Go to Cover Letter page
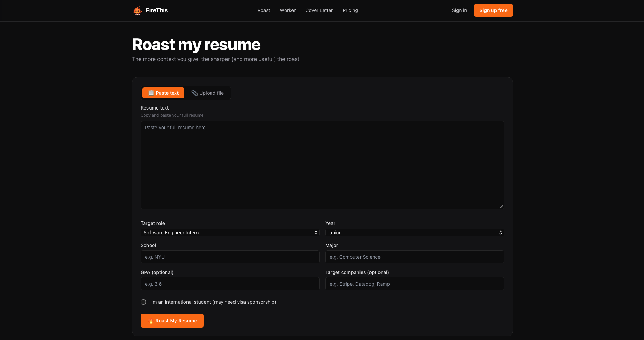 (319, 10)
